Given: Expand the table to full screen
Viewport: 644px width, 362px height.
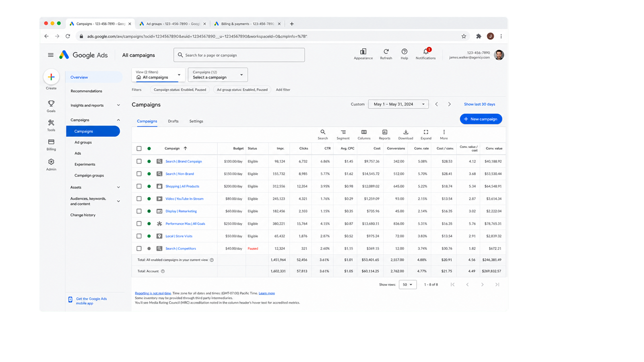Looking at the screenshot, I should pos(426,135).
